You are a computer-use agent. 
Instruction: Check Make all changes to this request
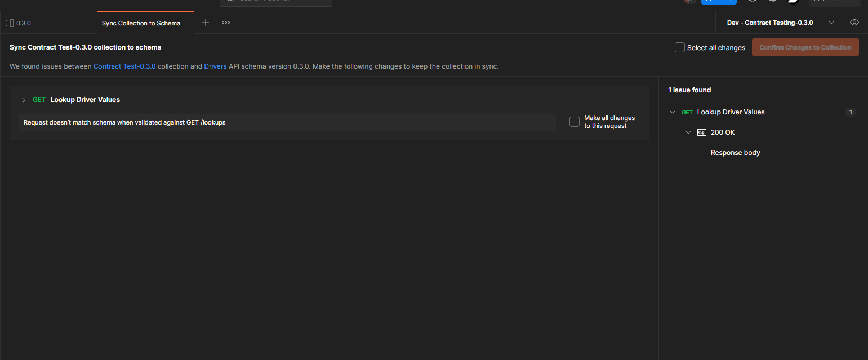[575, 122]
